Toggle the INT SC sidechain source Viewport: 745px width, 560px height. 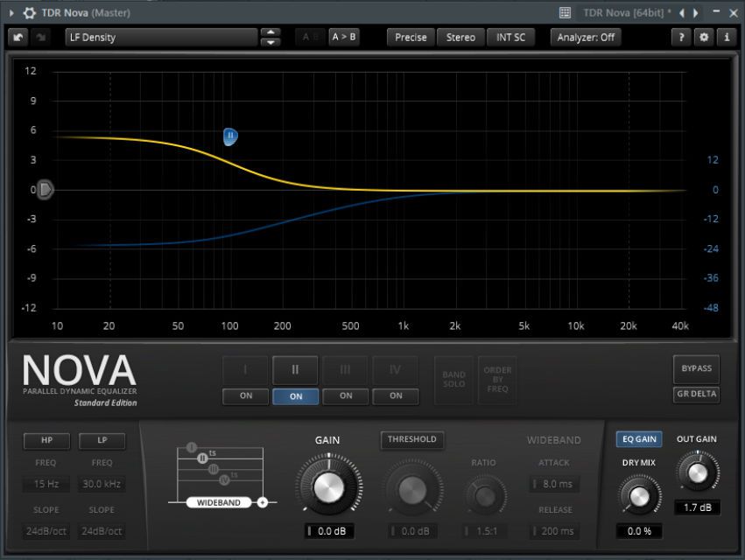coord(510,37)
